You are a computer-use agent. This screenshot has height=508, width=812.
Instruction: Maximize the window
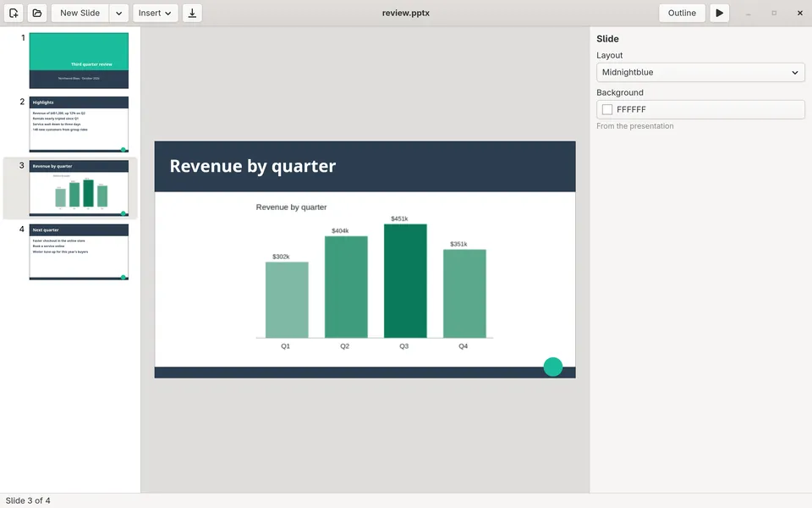coord(774,13)
